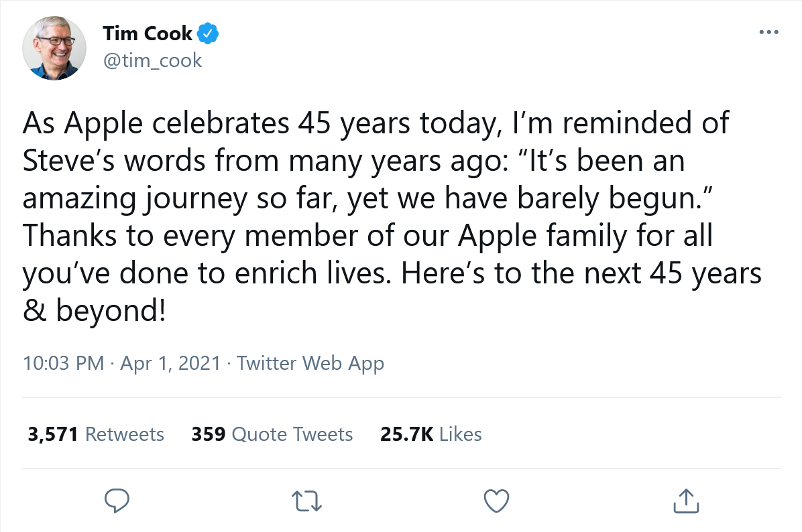Open the three-dot more options menu
Viewport: 802px width, 532px height.
point(767,32)
